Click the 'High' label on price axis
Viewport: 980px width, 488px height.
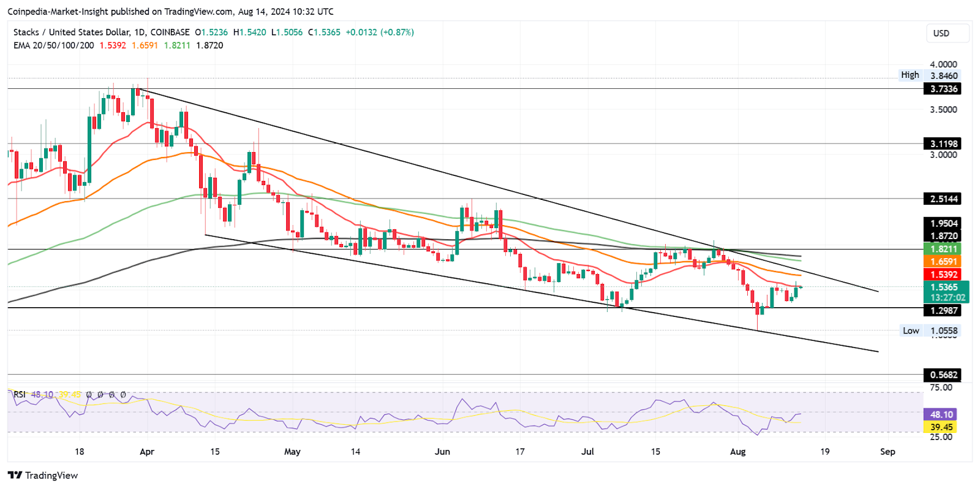pyautogui.click(x=910, y=75)
